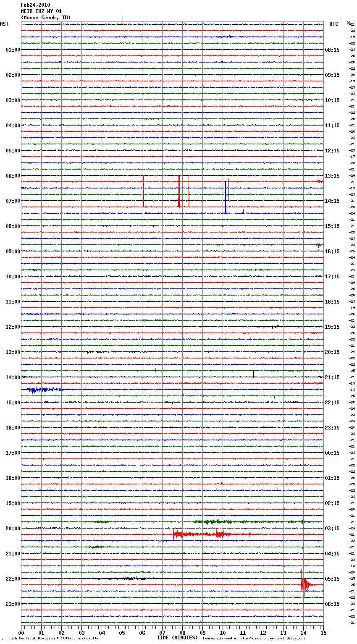Click the Each Vertical Division microvolts note
This screenshot has height=644, width=357.
click(x=54, y=638)
